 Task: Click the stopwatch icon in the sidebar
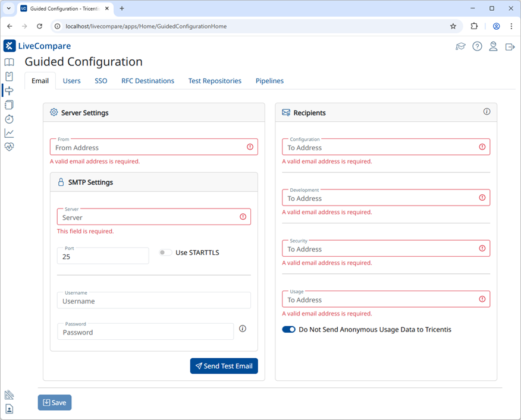tap(9, 119)
